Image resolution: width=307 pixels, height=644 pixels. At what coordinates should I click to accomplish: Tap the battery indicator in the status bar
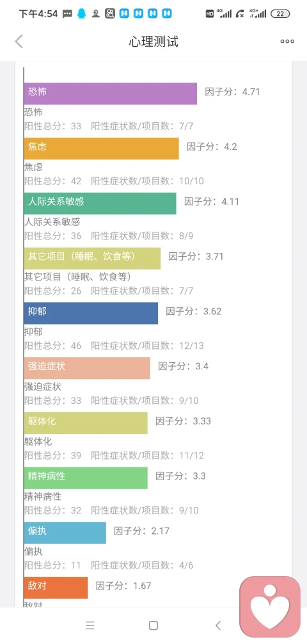coord(280,13)
